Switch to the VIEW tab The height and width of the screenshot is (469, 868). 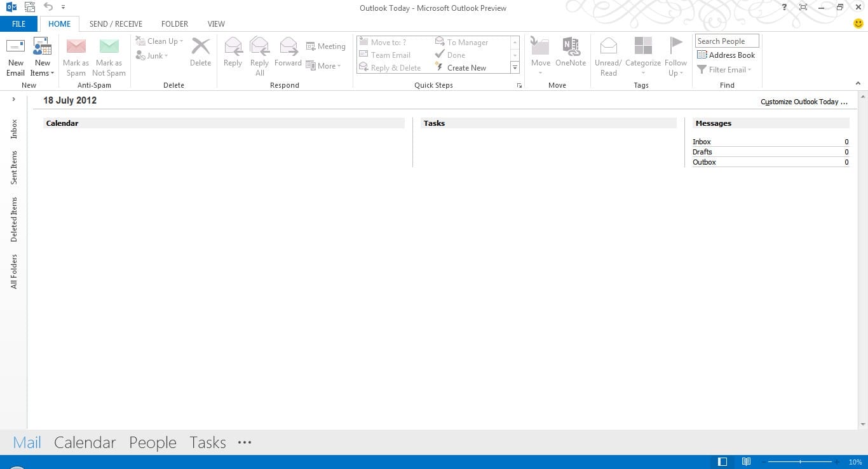tap(216, 24)
